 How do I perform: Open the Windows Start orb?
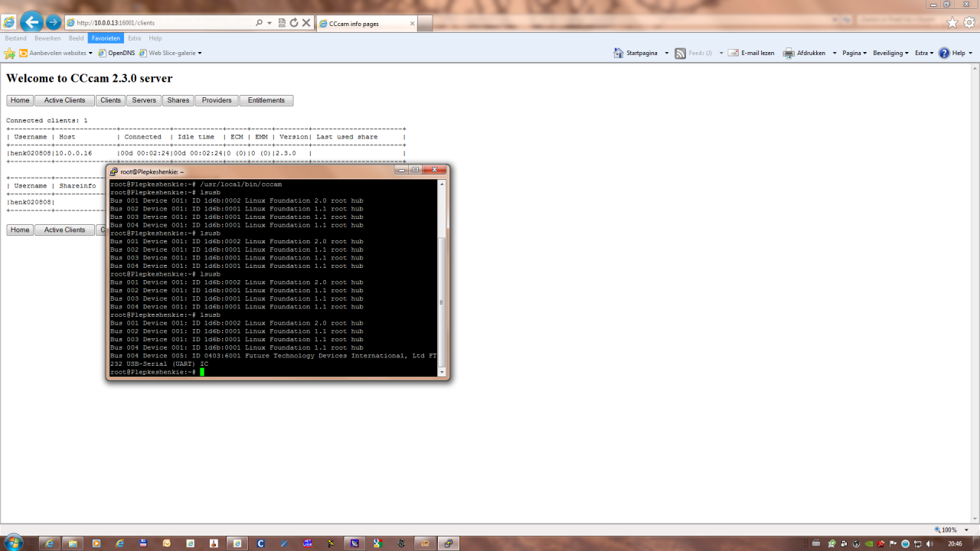(x=13, y=543)
